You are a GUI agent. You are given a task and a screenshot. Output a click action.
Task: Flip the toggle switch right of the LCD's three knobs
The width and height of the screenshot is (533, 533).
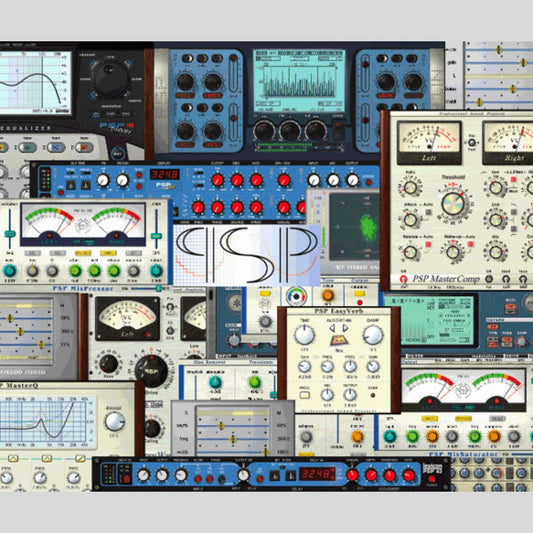click(339, 130)
